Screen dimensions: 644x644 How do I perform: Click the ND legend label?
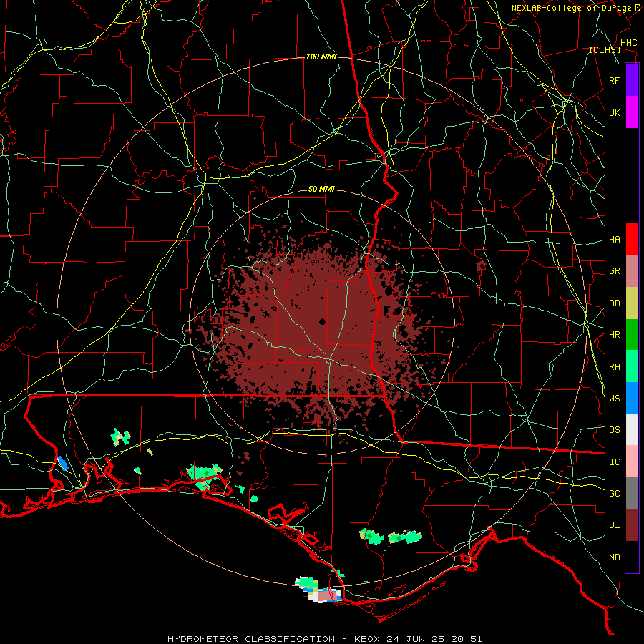click(x=614, y=557)
